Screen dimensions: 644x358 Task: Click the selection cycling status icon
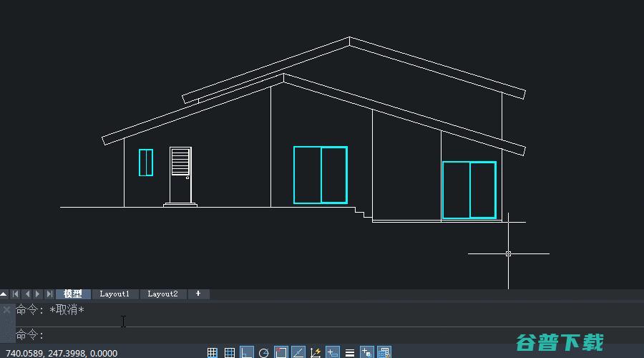click(384, 353)
